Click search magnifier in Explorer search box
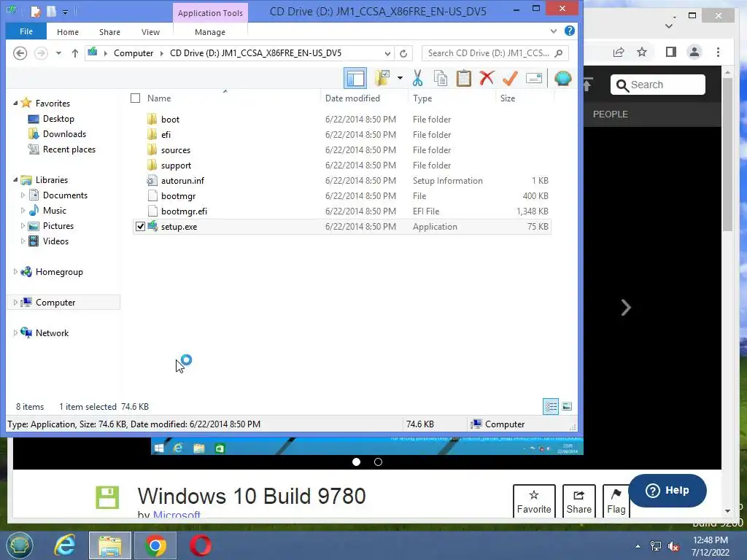The image size is (747, 560). [559, 53]
